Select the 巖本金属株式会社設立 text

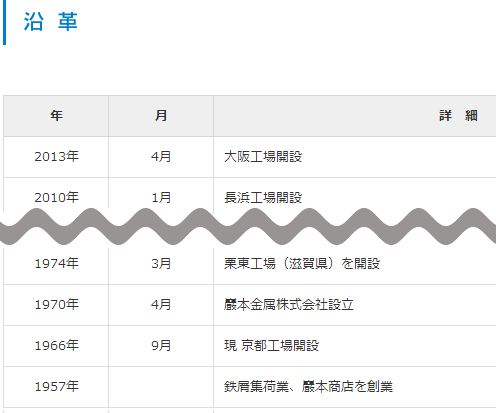(289, 304)
